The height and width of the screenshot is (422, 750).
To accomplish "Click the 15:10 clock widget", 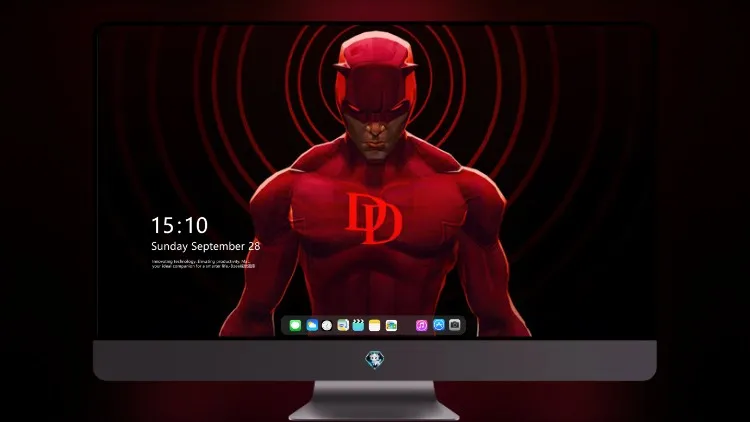I will click(x=179, y=225).
